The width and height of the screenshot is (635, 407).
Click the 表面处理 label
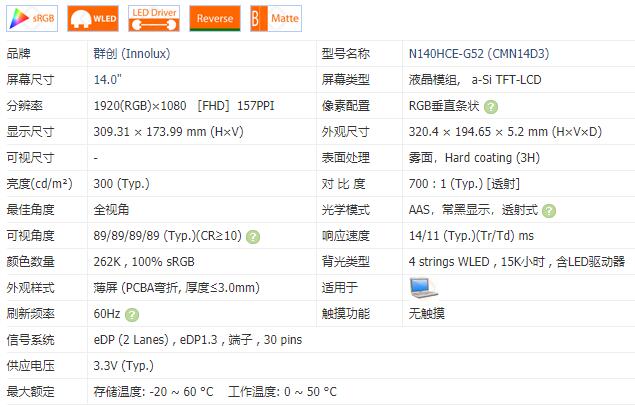(345, 158)
